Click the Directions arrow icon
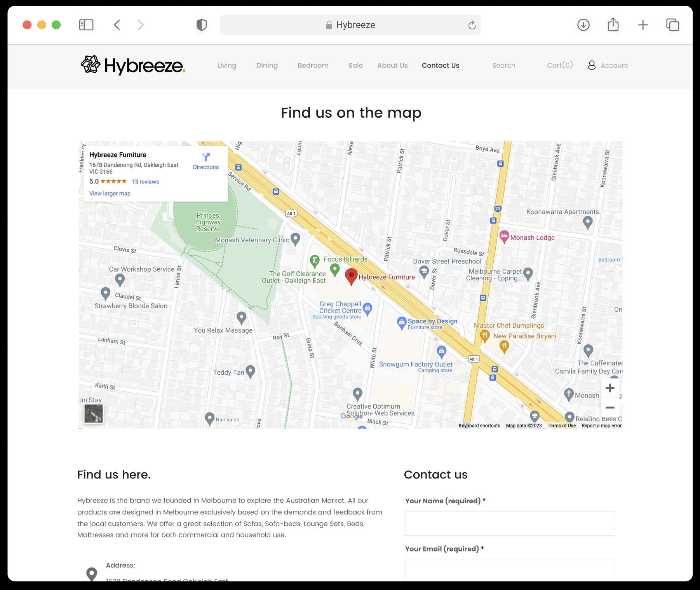Screen dimensions: 700x590 206,157
